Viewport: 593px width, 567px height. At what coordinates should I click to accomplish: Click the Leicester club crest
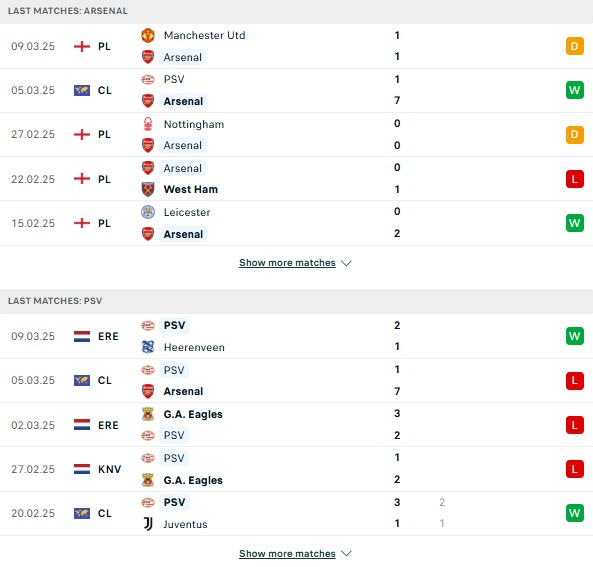[x=148, y=212]
